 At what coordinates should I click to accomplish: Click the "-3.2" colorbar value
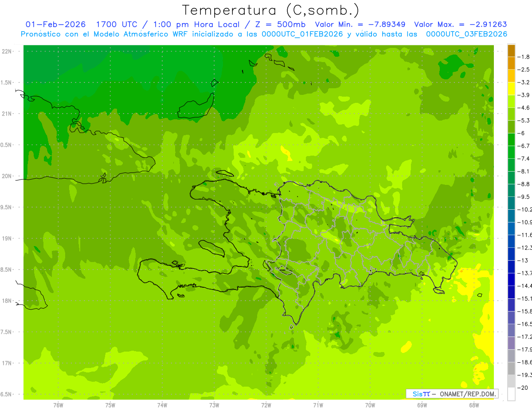point(524,82)
